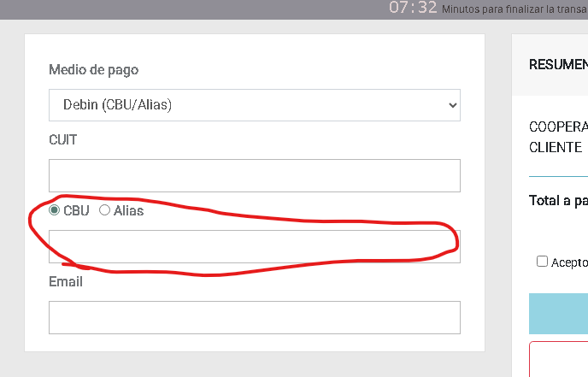Click the 07:32 countdown timer
Screen dimensions: 588x377
coord(413,9)
